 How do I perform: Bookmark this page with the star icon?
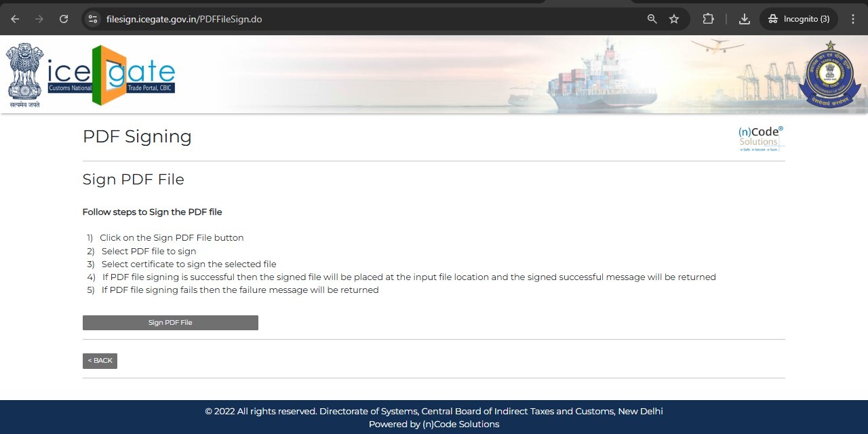[674, 19]
